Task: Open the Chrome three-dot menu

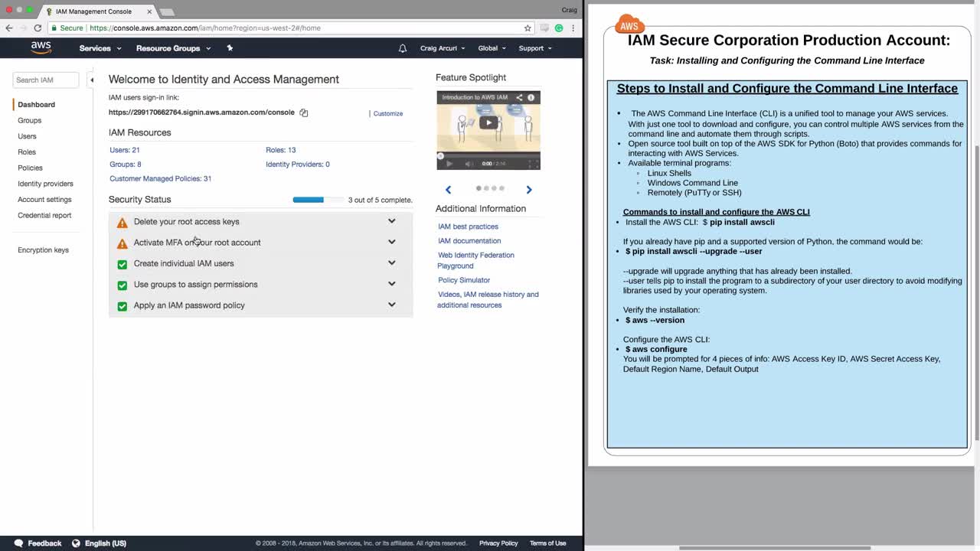Action: (x=573, y=28)
